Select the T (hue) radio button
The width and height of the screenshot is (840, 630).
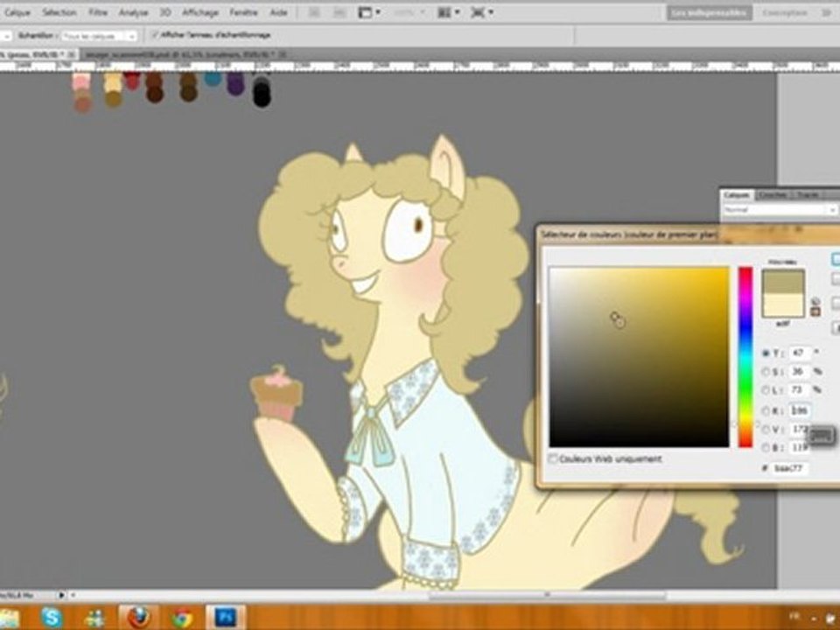766,353
